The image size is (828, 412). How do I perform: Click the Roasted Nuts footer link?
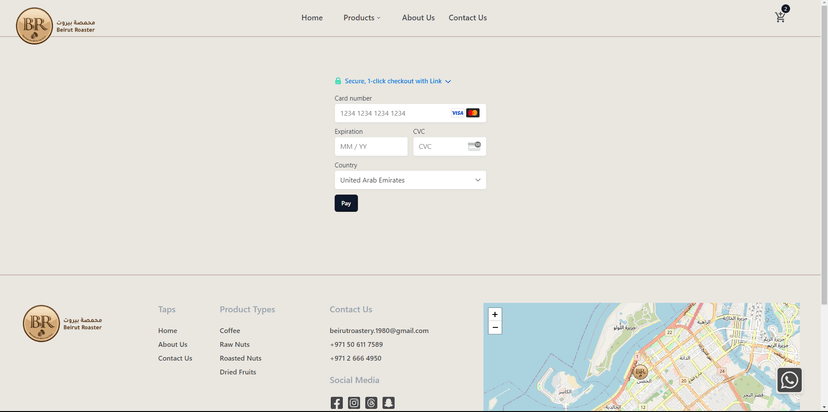click(x=240, y=358)
